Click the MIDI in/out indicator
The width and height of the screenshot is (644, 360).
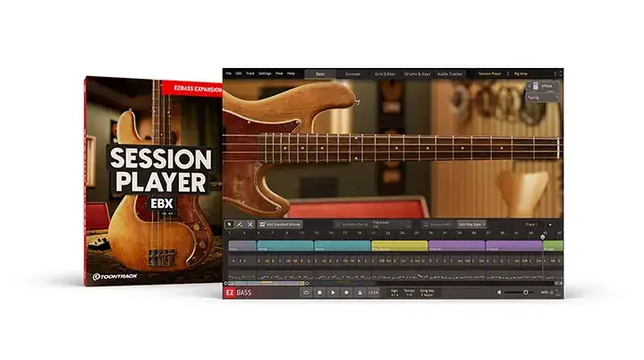(550, 293)
